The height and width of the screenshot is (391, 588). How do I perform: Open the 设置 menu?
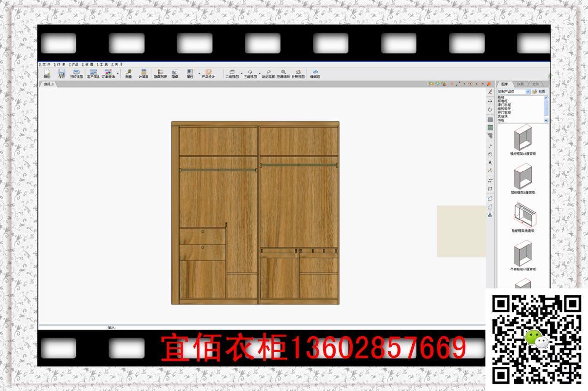(x=88, y=64)
